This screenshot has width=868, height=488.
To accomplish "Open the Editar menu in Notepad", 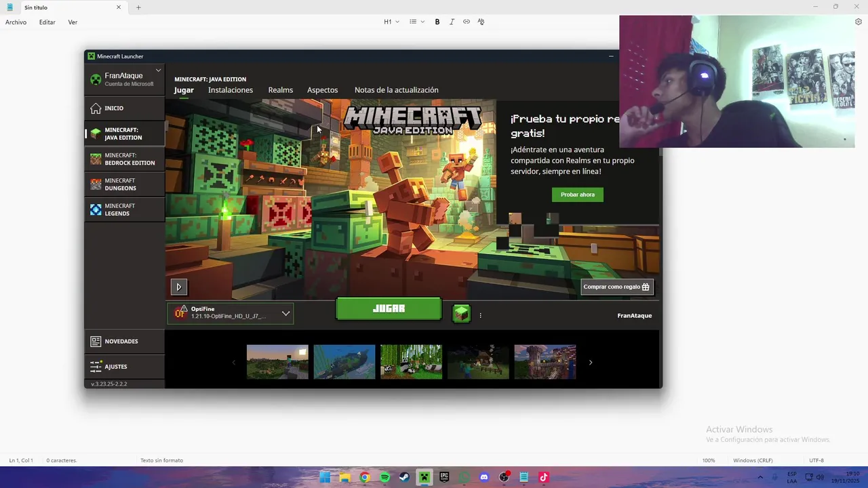I will point(47,22).
